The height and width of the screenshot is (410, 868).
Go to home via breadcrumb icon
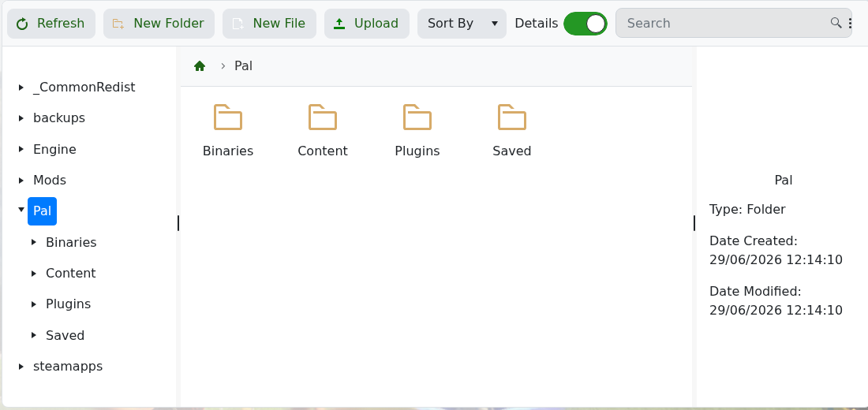pos(200,66)
